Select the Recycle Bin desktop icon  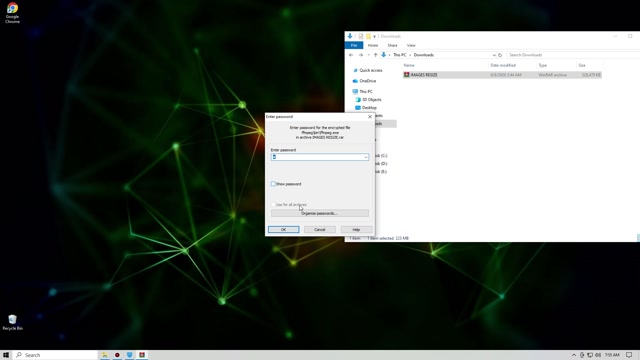click(12, 322)
